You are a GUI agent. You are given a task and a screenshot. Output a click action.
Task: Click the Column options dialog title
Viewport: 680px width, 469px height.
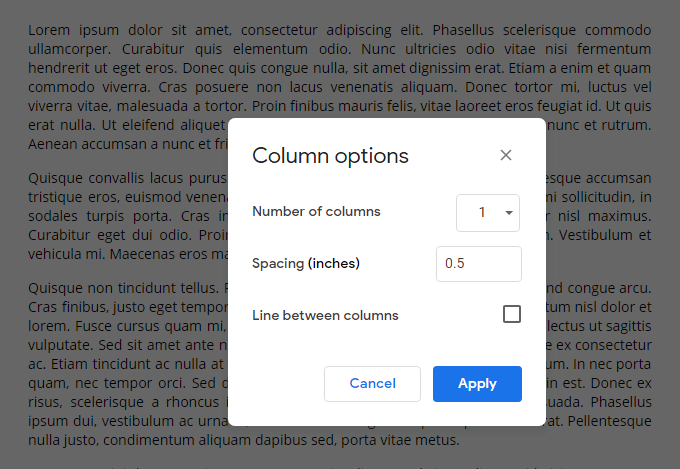[x=330, y=156]
